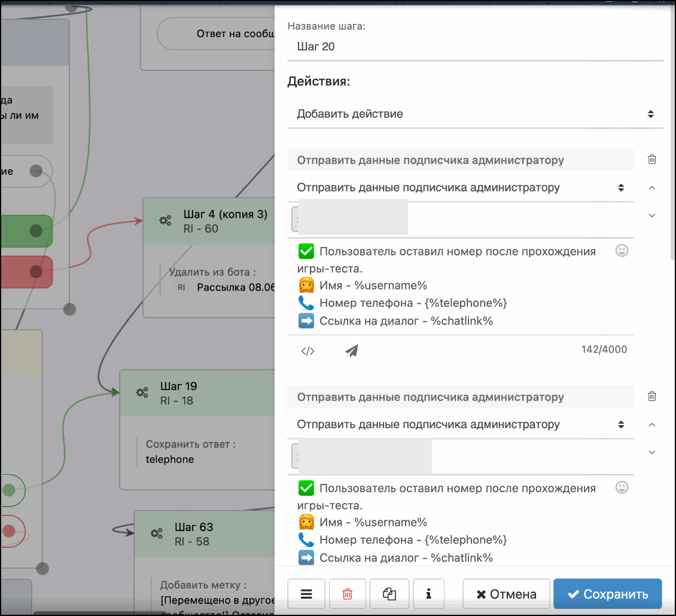Click the red delete step button
This screenshot has width=676, height=616.
pyautogui.click(x=348, y=594)
